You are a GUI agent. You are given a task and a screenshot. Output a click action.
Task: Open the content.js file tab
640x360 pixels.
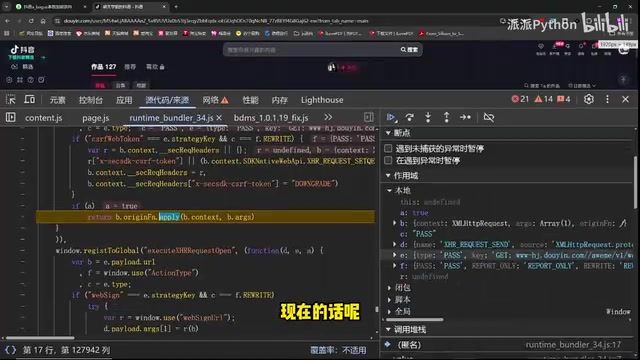tap(44, 118)
